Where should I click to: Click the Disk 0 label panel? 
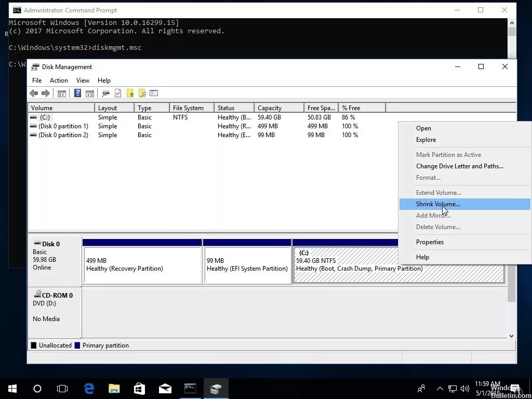pos(55,261)
